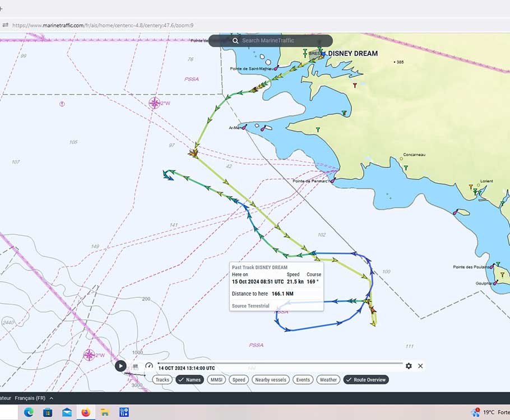The width and height of the screenshot is (510, 420).
Task: Switch to Firefox on the taskbar
Action: (x=86, y=412)
